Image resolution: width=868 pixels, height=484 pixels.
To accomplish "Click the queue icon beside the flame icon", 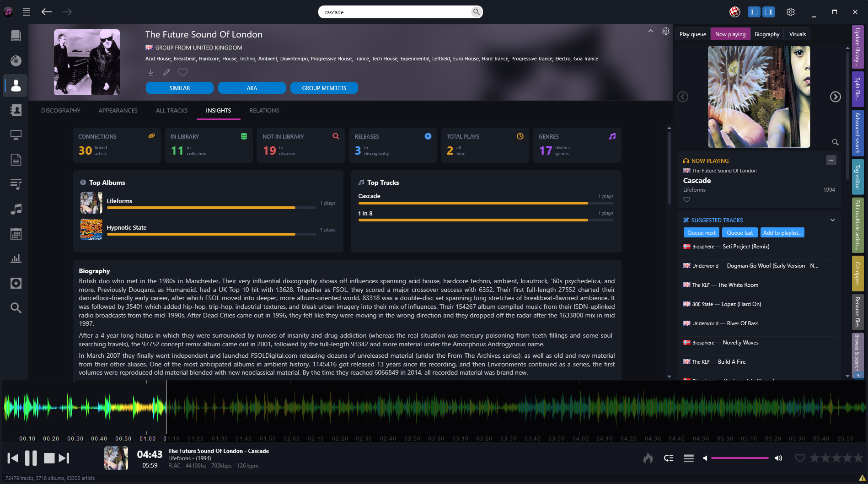I will (669, 458).
